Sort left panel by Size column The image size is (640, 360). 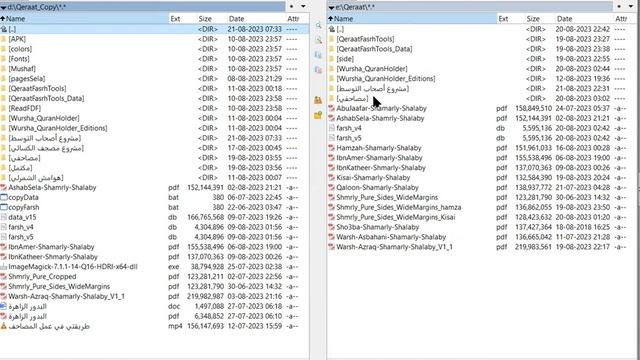tap(205, 19)
